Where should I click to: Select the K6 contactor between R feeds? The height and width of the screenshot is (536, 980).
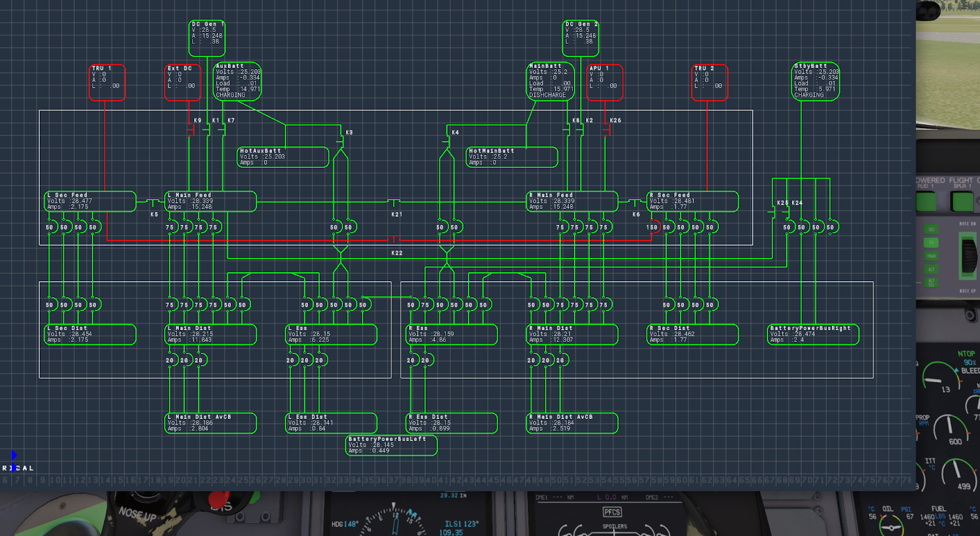(x=633, y=202)
